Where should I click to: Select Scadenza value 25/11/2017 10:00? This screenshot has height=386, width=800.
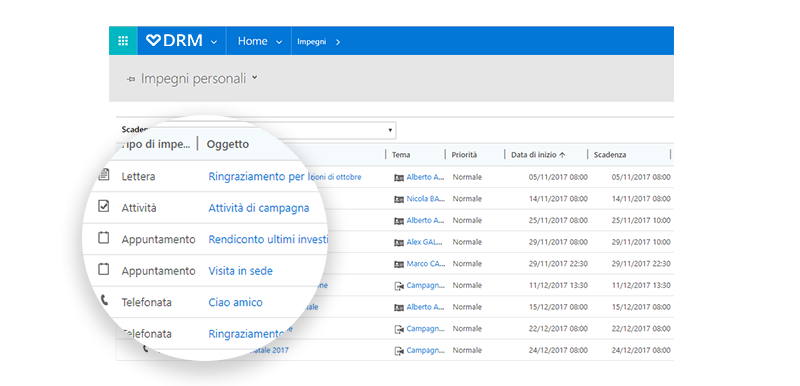641,221
